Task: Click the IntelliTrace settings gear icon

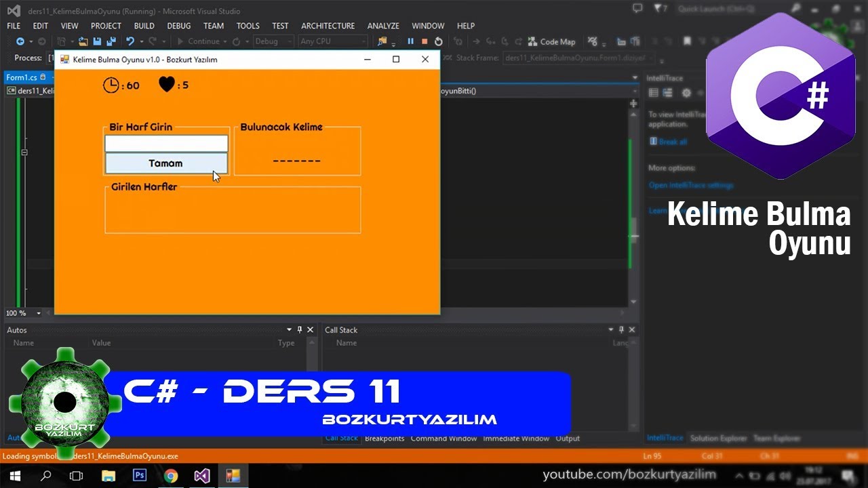Action: click(686, 93)
